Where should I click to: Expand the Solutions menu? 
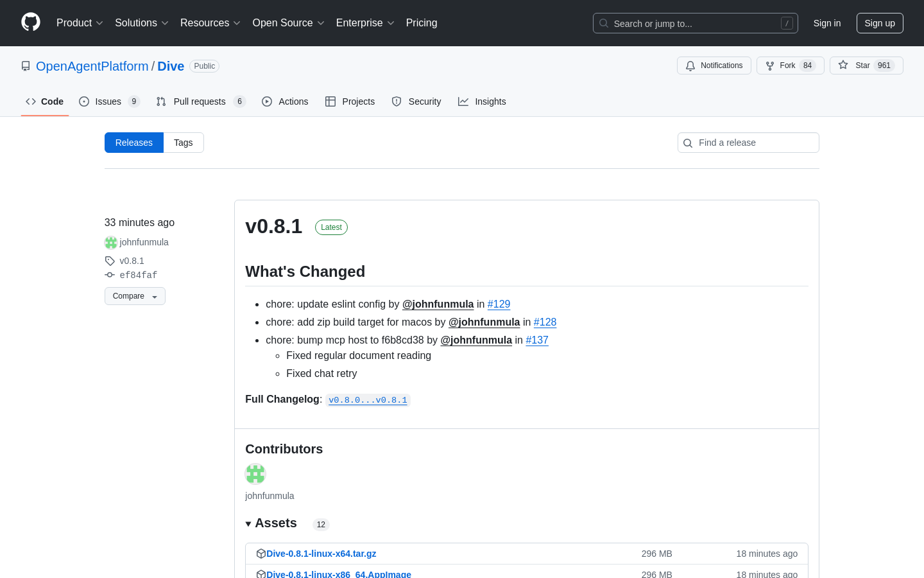pyautogui.click(x=142, y=22)
